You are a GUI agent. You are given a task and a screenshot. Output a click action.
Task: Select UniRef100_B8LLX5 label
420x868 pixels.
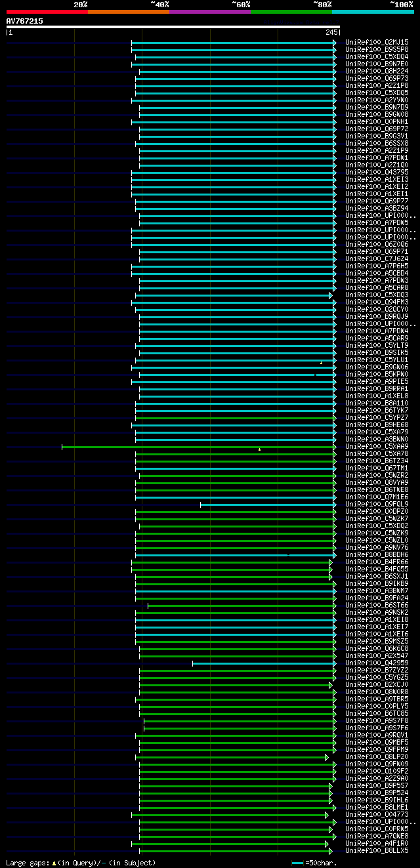coord(377,850)
